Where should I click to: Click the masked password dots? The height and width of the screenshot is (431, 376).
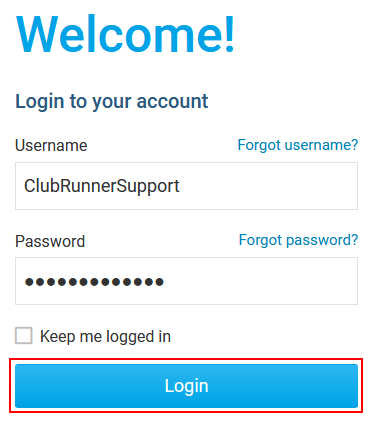tap(94, 282)
